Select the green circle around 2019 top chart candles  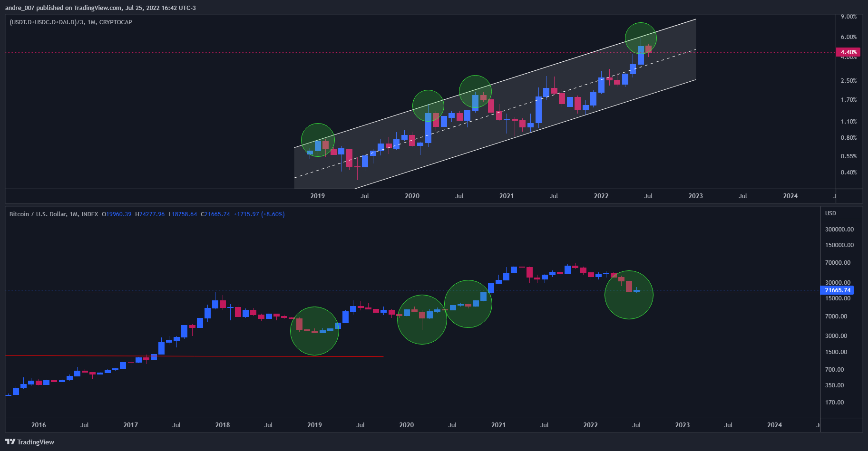click(318, 140)
